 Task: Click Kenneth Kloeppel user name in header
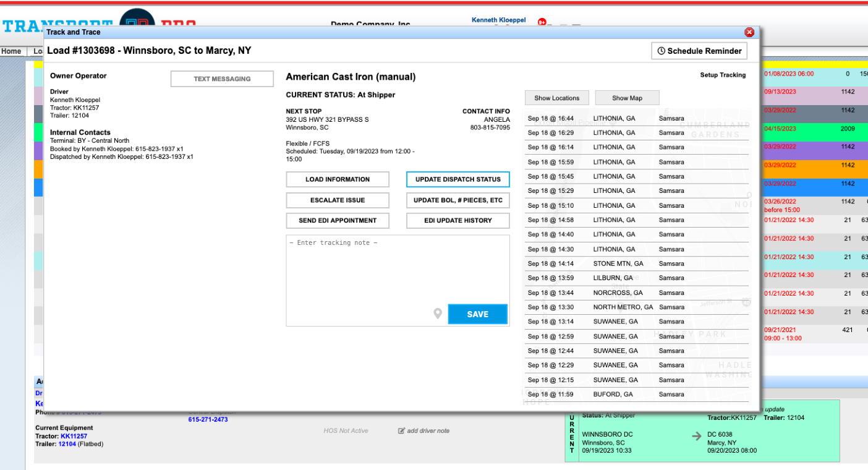(x=498, y=20)
